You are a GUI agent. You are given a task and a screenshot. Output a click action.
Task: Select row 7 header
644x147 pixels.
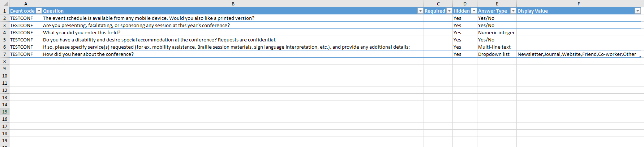(4, 54)
